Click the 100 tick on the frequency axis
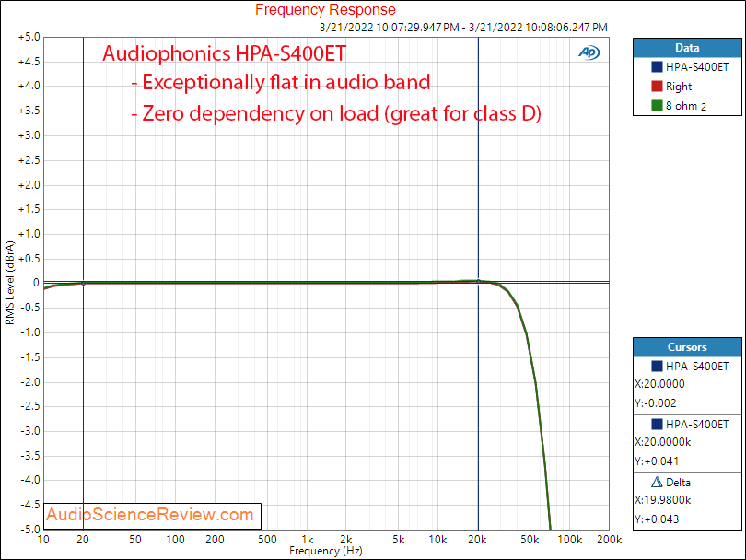This screenshot has height=560, width=746. [175, 540]
